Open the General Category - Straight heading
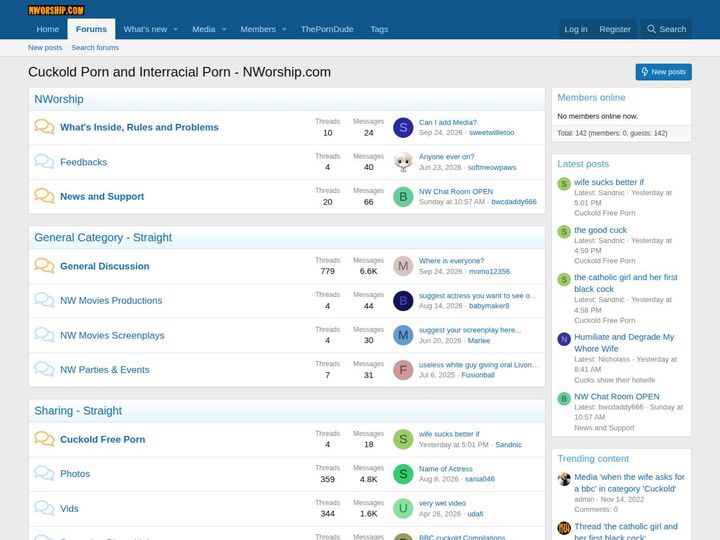This screenshot has width=720, height=540. [x=103, y=237]
